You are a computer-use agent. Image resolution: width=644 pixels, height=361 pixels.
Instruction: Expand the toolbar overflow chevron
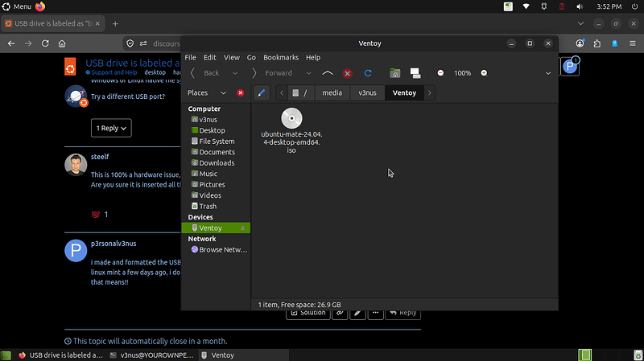point(548,73)
